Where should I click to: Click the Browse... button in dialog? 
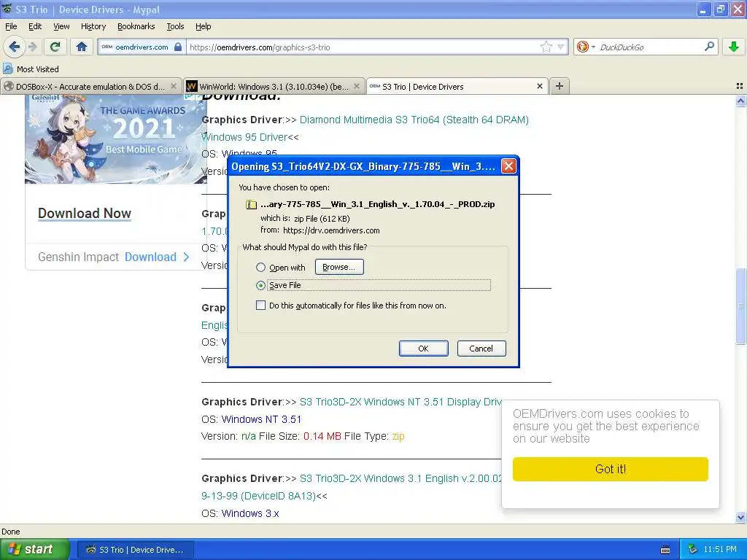coord(339,267)
